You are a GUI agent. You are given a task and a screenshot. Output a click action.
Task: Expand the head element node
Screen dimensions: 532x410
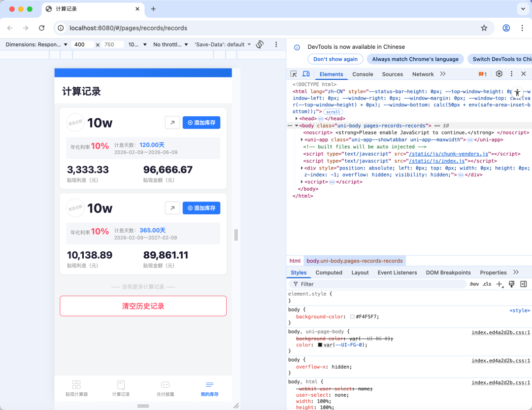pos(297,119)
